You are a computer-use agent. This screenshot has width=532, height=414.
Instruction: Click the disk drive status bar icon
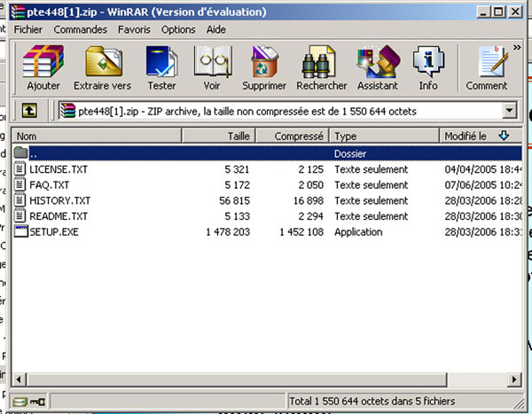[x=20, y=402]
